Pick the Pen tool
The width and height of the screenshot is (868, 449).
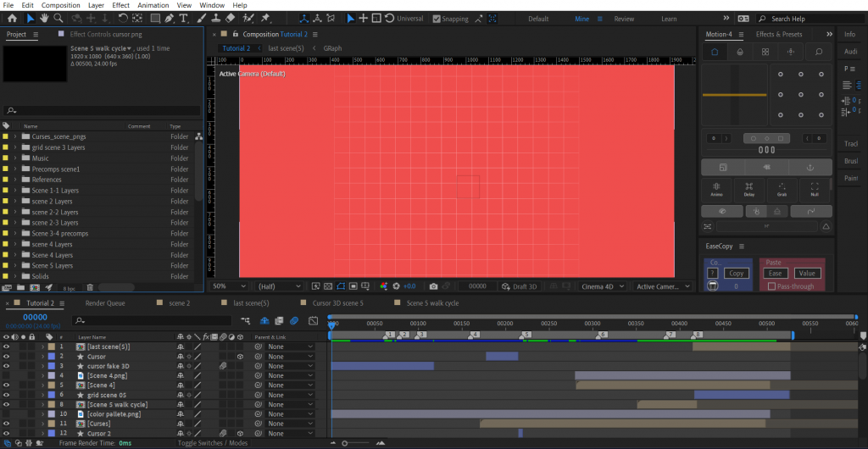click(170, 18)
